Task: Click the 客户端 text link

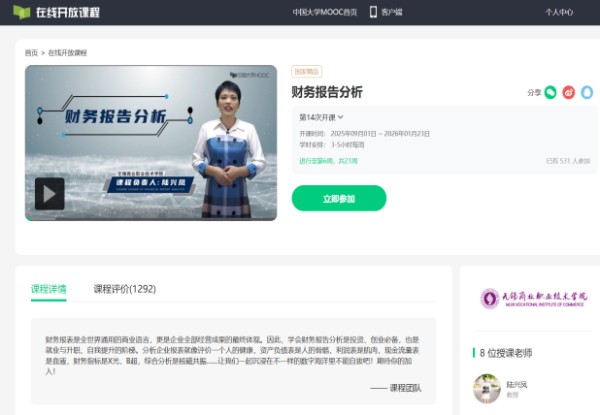Action: point(394,12)
